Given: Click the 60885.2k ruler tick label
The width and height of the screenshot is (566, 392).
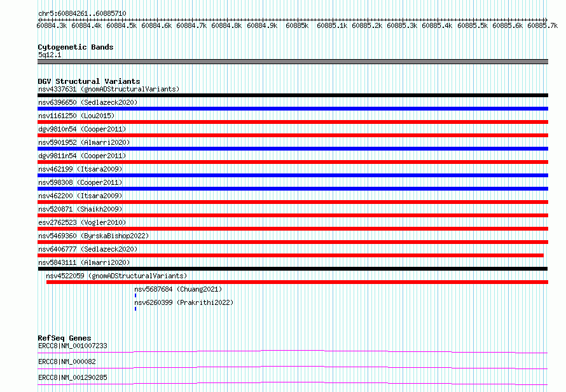Looking at the screenshot, I should pos(367,25).
